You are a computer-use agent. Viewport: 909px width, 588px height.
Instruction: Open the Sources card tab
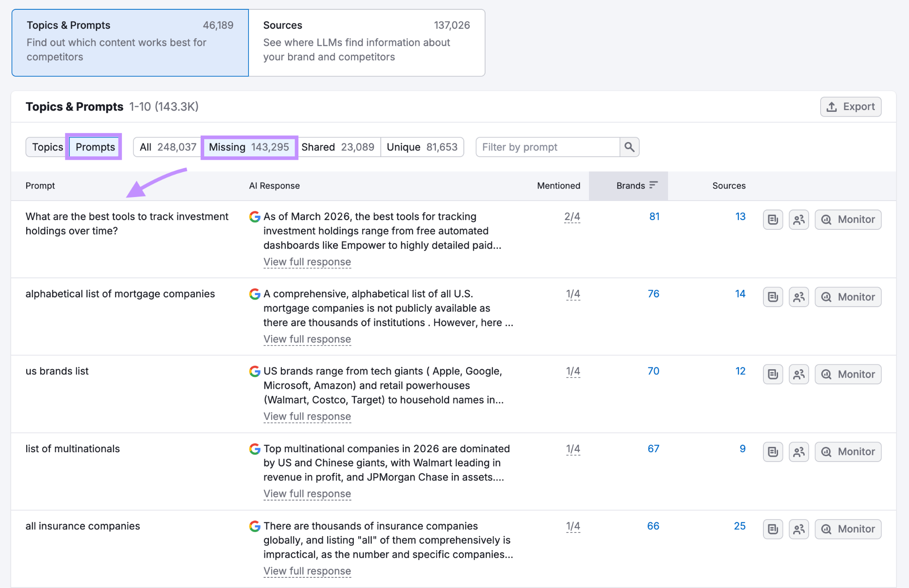pyautogui.click(x=366, y=43)
